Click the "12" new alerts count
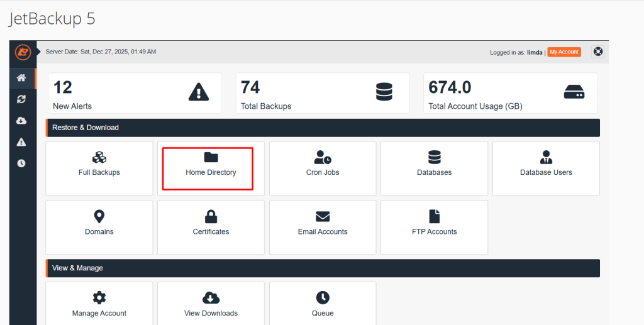Screen dimensions: 644x325 [x=62, y=87]
